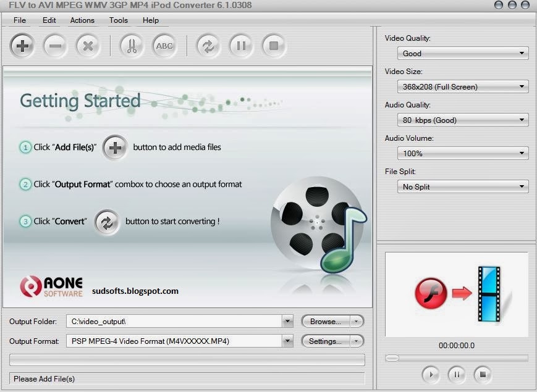
Task: Pause the preview player
Action: pos(457,375)
